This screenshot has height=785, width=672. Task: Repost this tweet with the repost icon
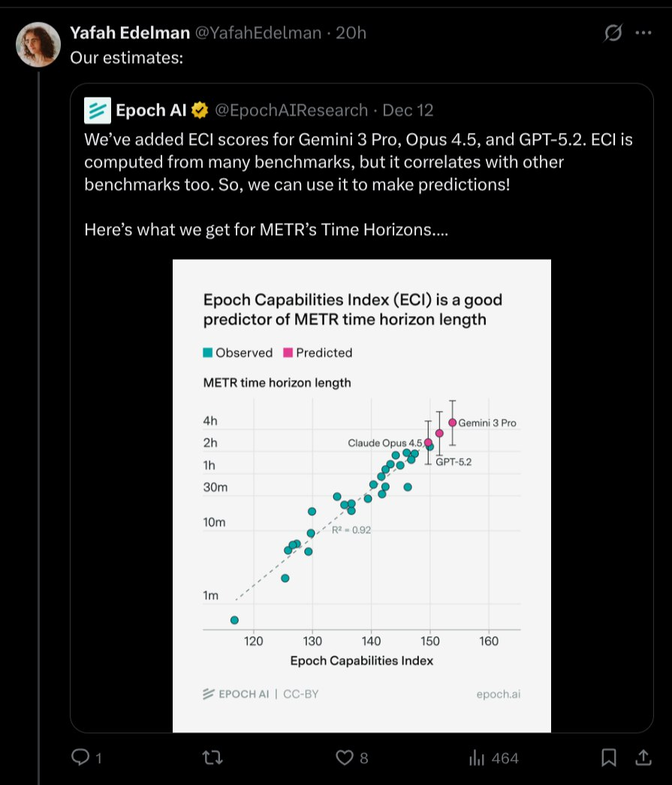point(213,758)
